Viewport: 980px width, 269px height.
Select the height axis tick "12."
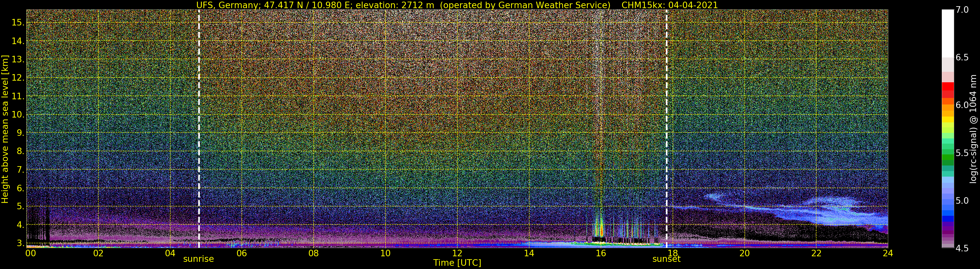point(18,78)
